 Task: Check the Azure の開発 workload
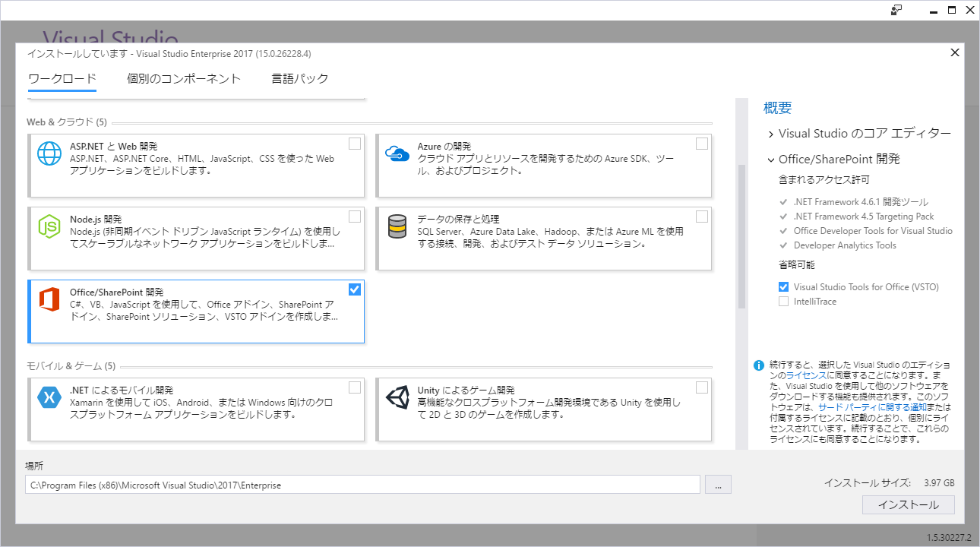(x=701, y=144)
